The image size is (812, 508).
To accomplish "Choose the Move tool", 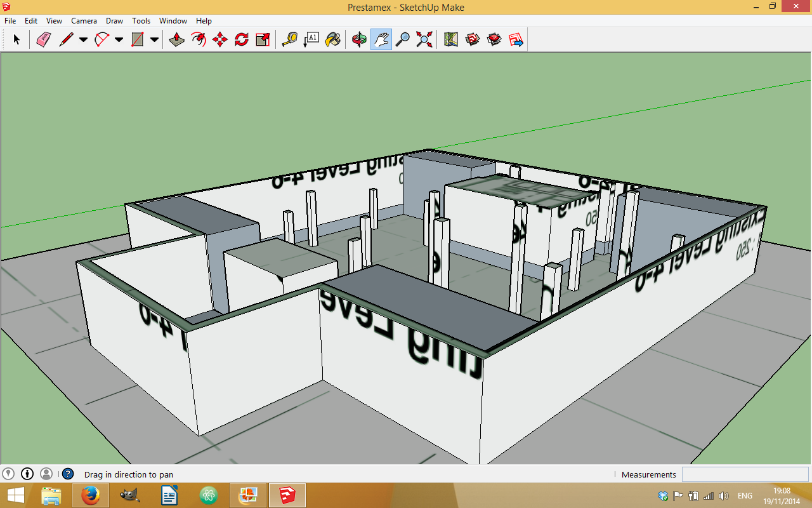I will point(220,40).
